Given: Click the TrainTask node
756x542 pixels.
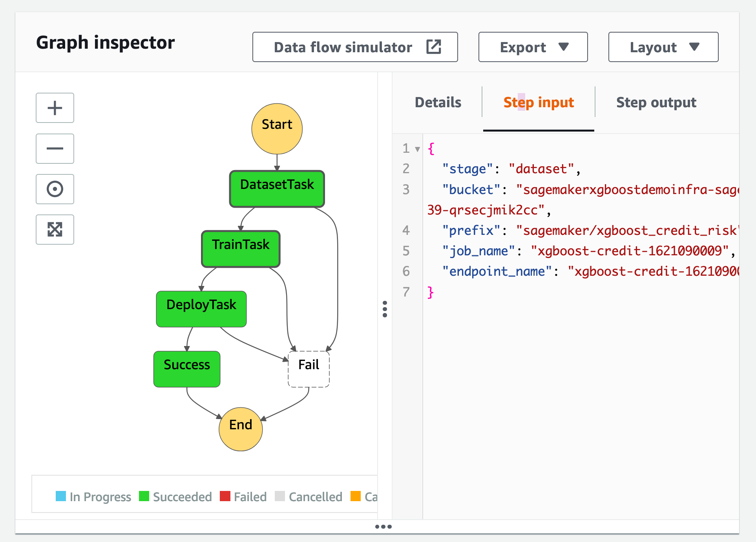Looking at the screenshot, I should [241, 249].
